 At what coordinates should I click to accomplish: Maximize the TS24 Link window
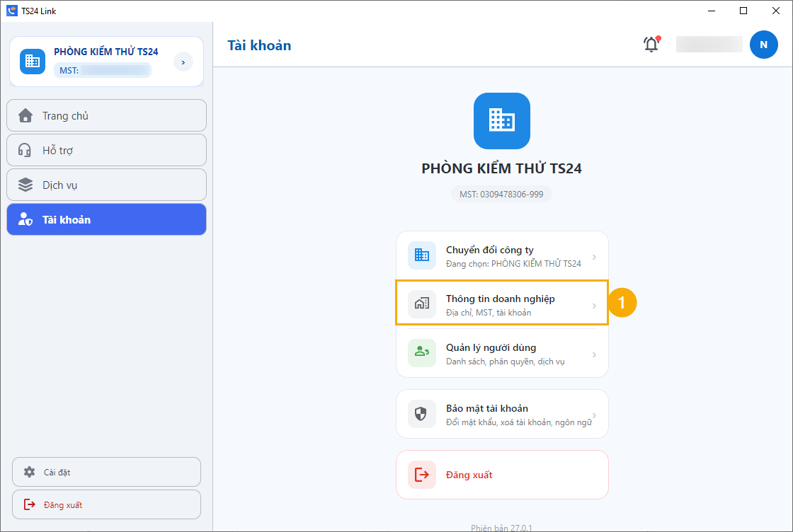tap(743, 11)
